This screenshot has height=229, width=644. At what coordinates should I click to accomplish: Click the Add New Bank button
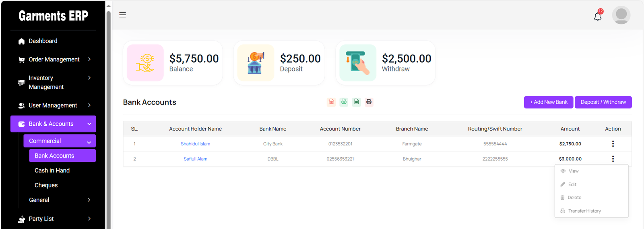point(548,102)
